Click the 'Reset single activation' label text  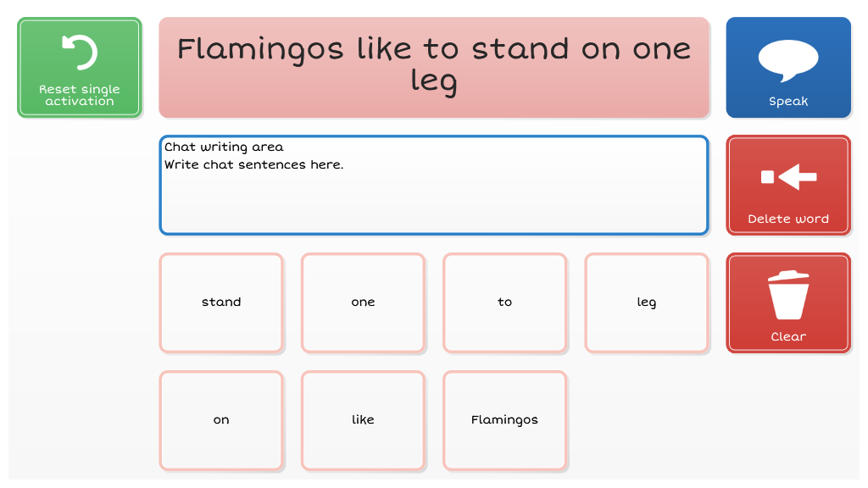point(80,95)
